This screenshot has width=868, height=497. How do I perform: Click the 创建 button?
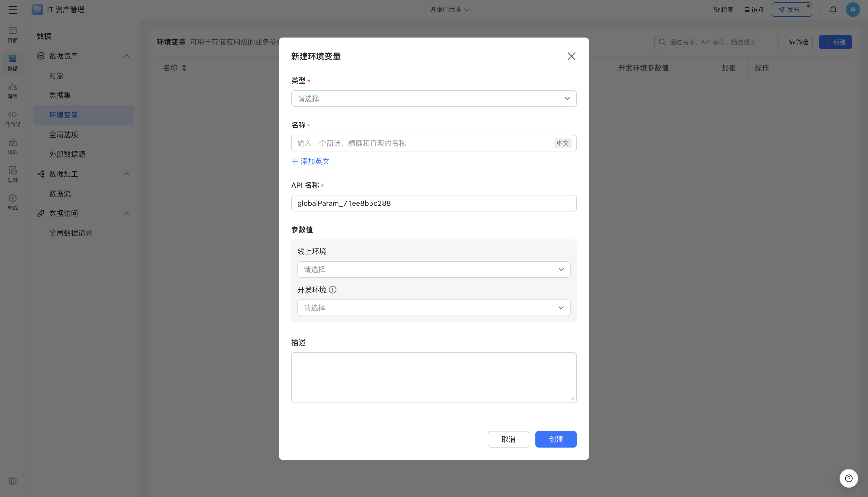click(556, 439)
